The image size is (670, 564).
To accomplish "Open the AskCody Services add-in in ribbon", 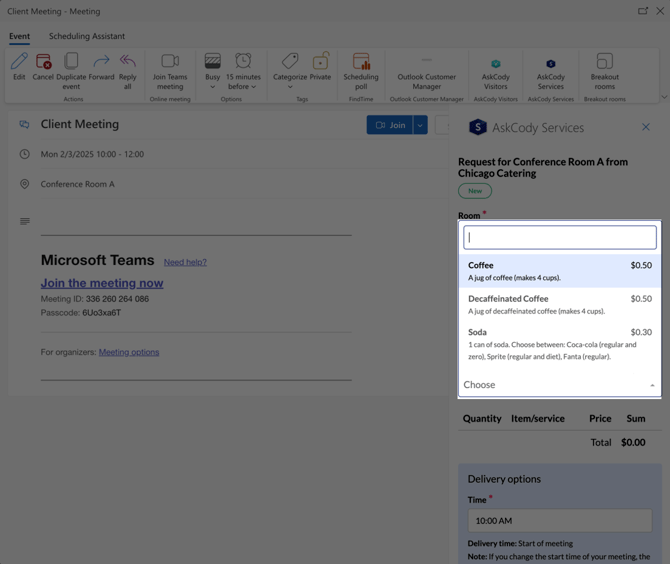I will coord(551,75).
